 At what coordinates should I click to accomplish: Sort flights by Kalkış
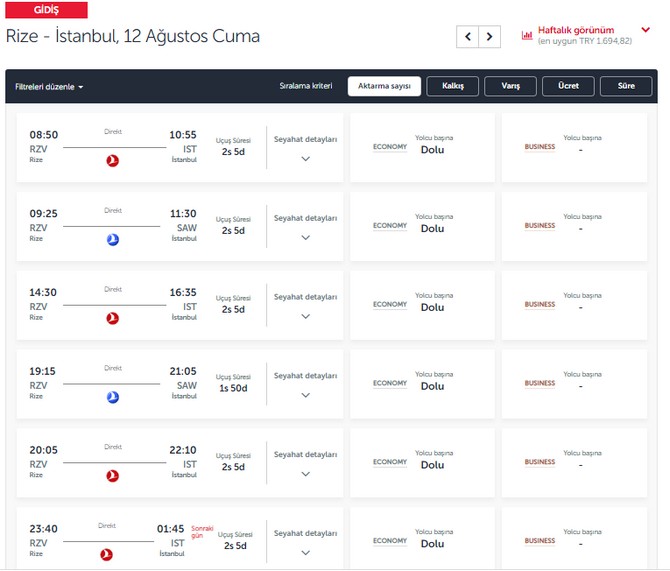pos(452,86)
